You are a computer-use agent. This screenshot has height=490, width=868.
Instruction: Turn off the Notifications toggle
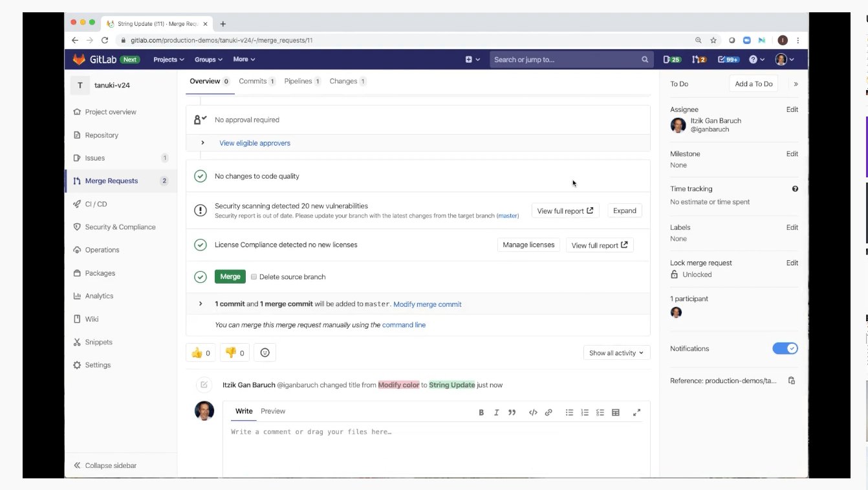click(785, 349)
